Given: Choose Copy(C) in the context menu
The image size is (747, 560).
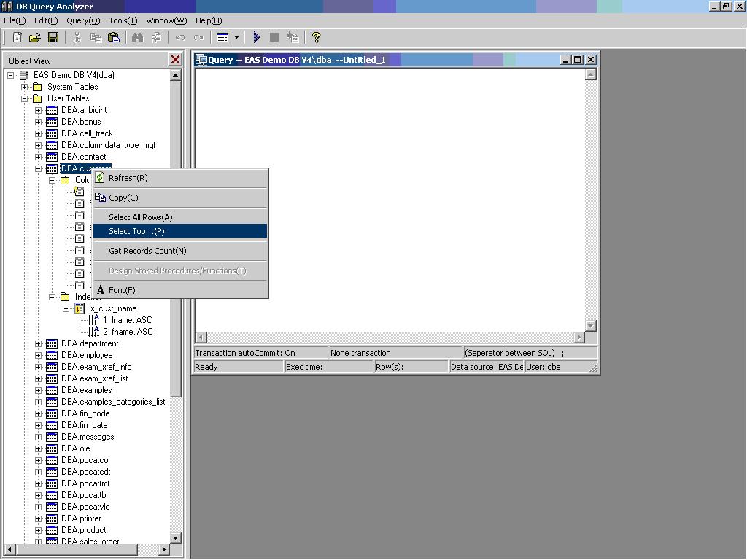Looking at the screenshot, I should [180, 198].
